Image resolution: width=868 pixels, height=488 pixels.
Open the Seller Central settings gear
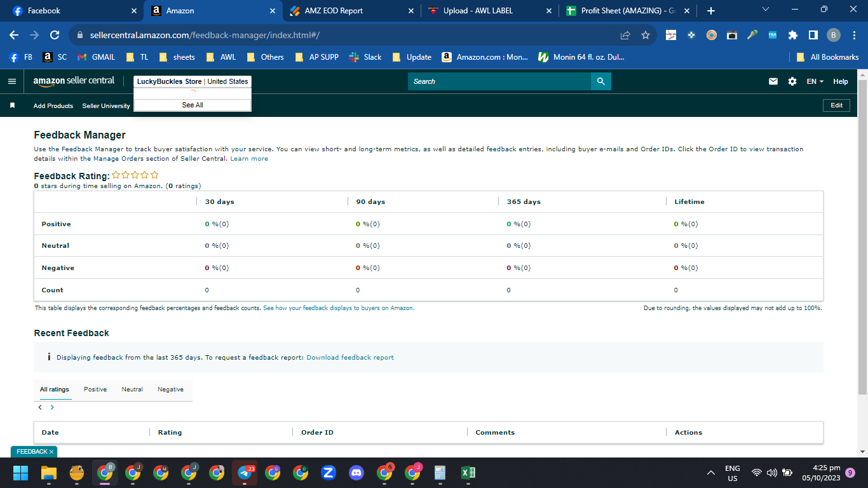pos(792,81)
